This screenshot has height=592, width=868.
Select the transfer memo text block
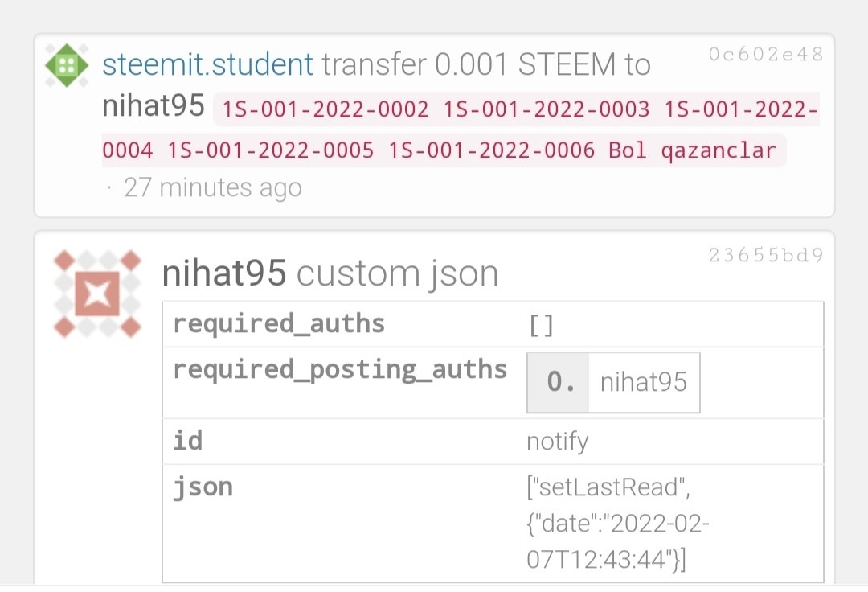point(461,129)
